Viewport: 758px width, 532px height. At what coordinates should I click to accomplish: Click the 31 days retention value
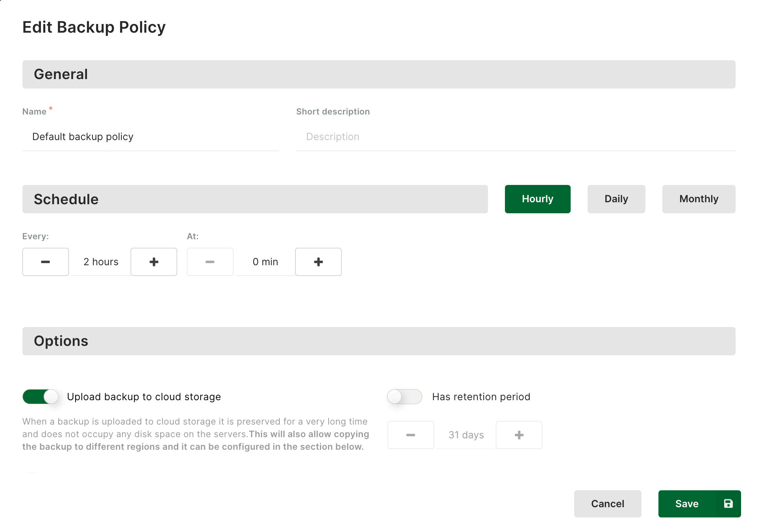pos(466,435)
